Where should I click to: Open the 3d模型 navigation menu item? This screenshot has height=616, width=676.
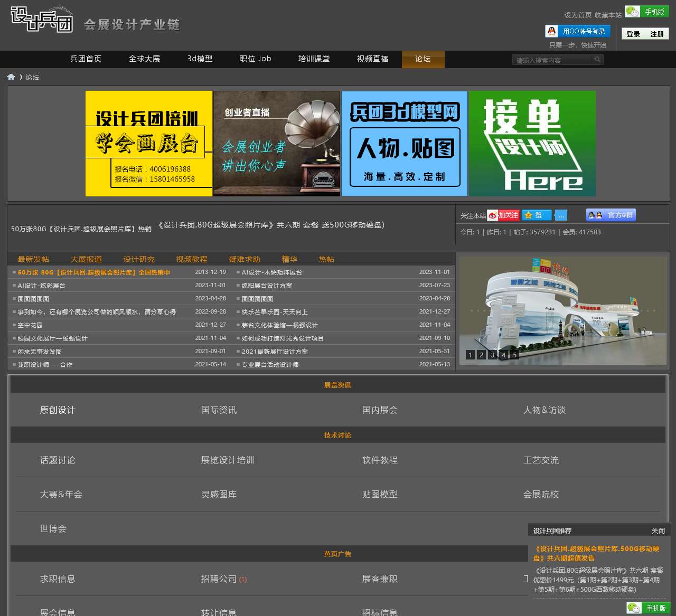pyautogui.click(x=200, y=59)
